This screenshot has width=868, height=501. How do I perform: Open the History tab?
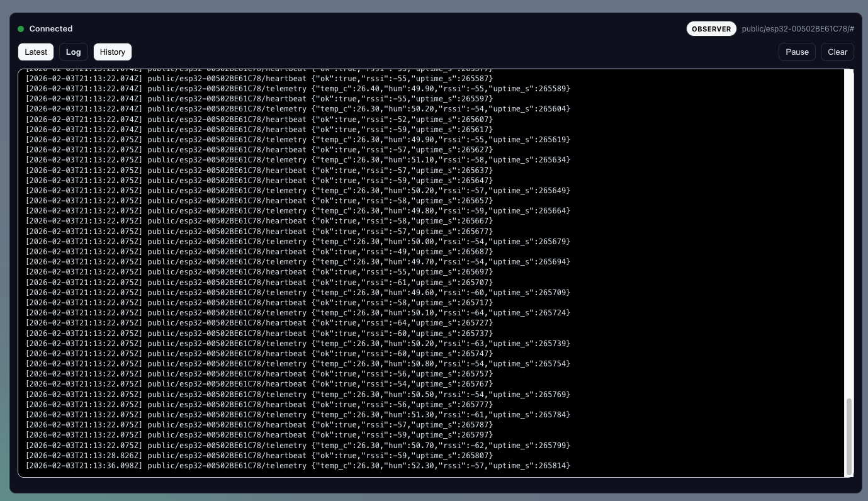113,52
